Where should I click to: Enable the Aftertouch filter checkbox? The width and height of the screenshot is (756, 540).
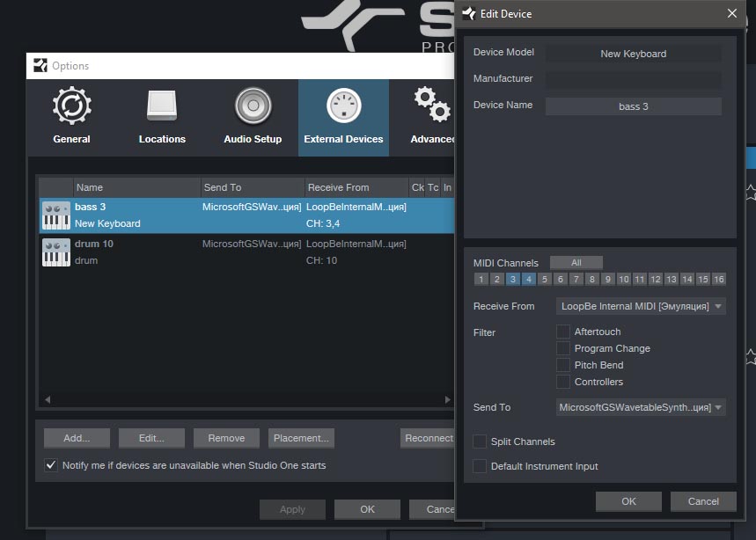563,332
